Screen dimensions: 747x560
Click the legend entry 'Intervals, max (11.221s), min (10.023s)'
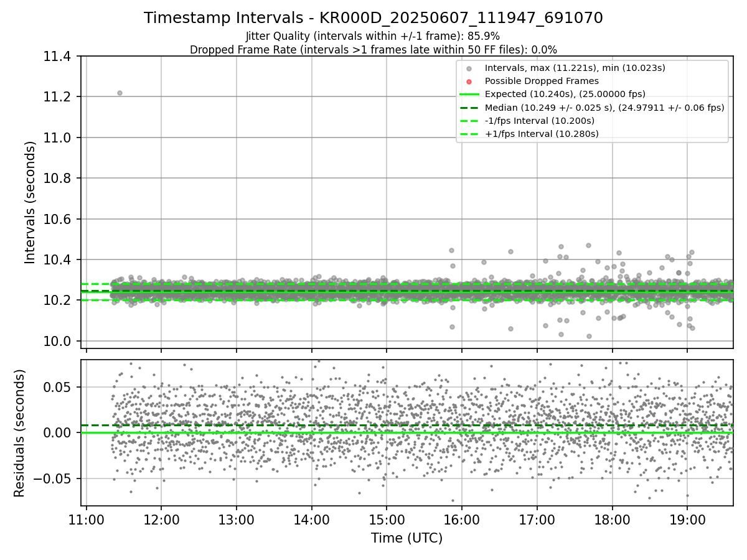click(x=575, y=68)
